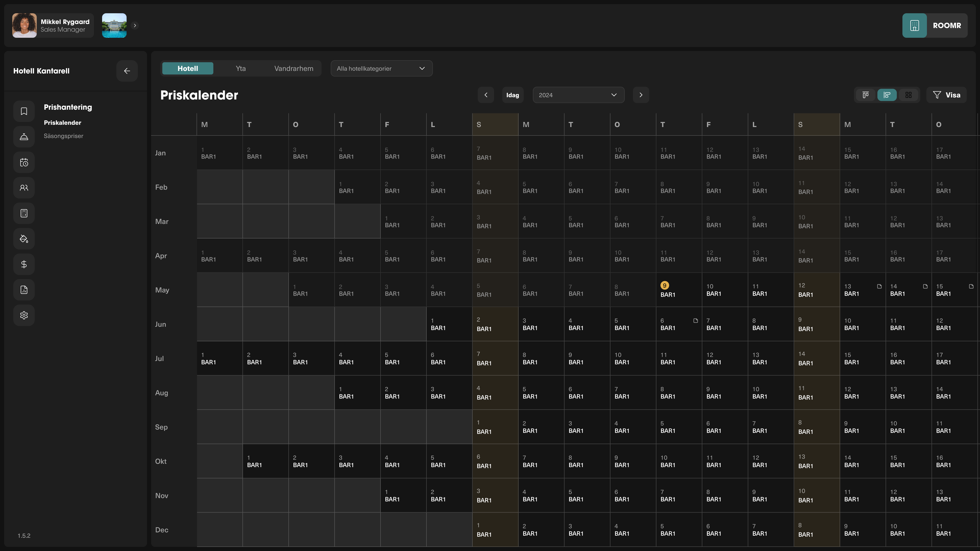This screenshot has height=551, width=980.
Task: Select the dollar pricing icon in sidebar
Action: click(x=23, y=264)
